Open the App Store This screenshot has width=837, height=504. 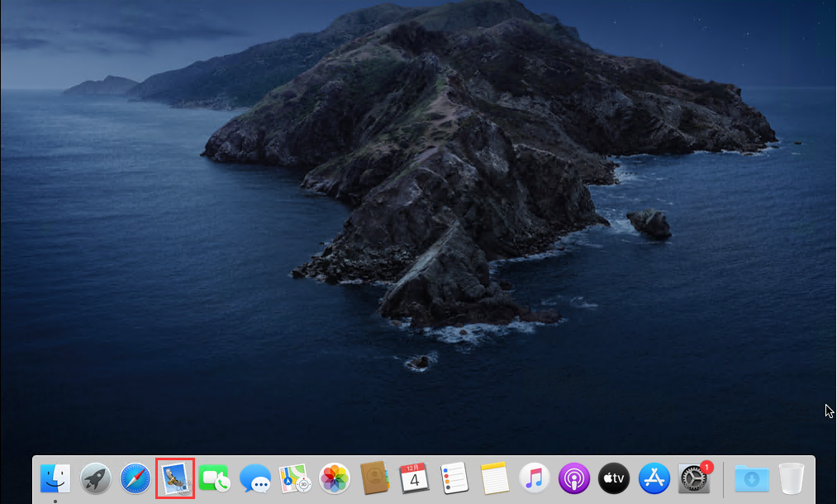point(654,478)
